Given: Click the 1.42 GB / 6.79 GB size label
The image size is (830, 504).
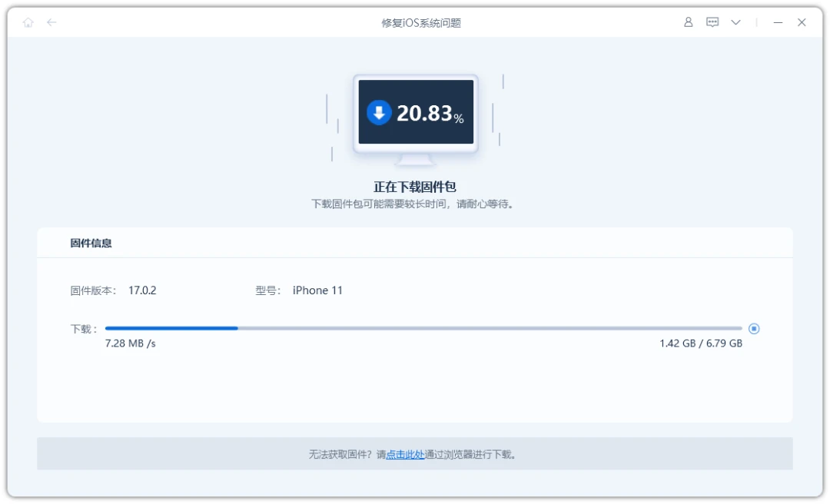Looking at the screenshot, I should (x=701, y=343).
